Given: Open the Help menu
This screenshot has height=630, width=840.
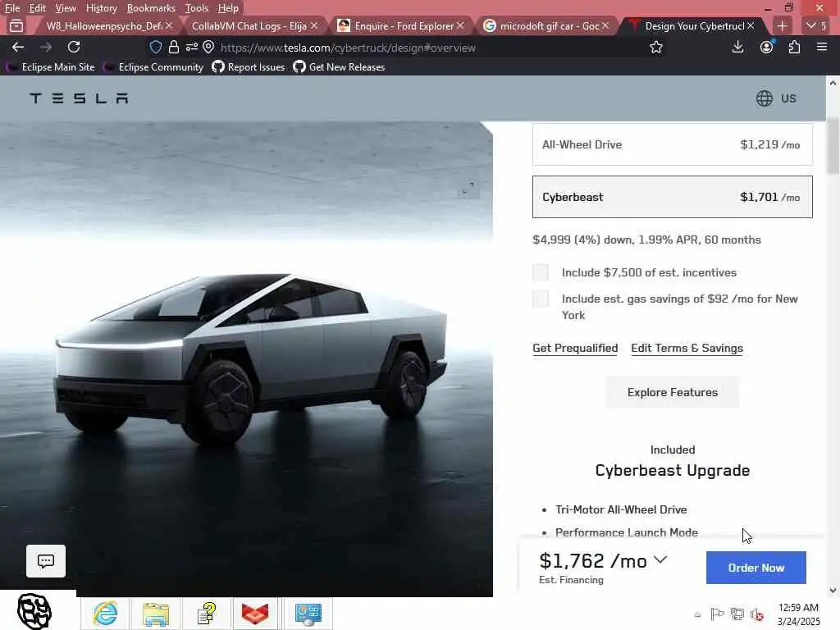Looking at the screenshot, I should [x=228, y=8].
